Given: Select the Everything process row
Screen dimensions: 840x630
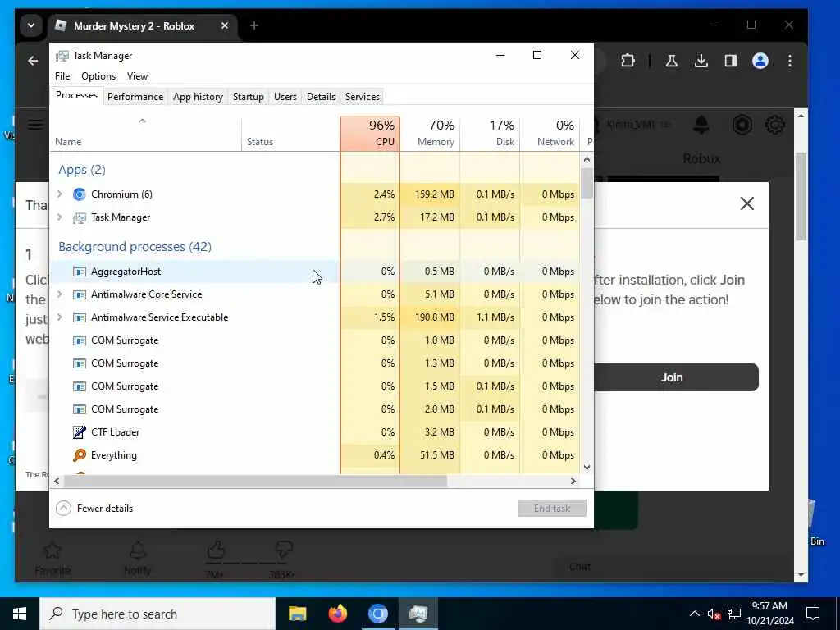Looking at the screenshot, I should [x=315, y=455].
